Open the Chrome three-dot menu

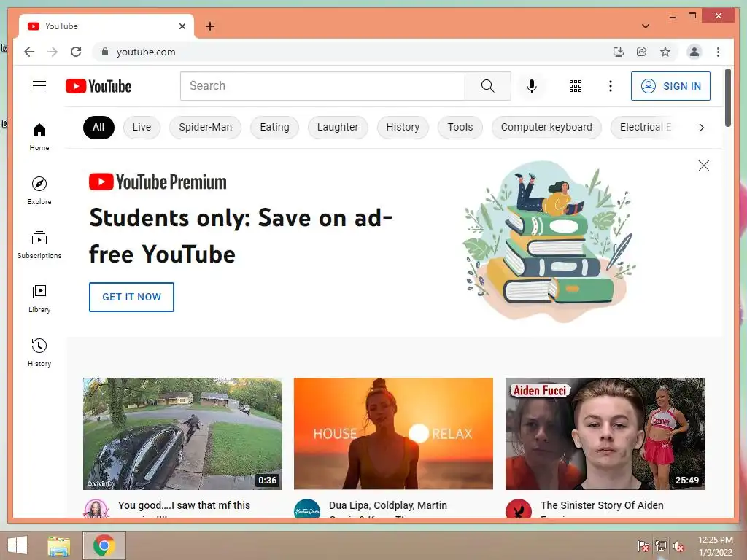point(718,52)
